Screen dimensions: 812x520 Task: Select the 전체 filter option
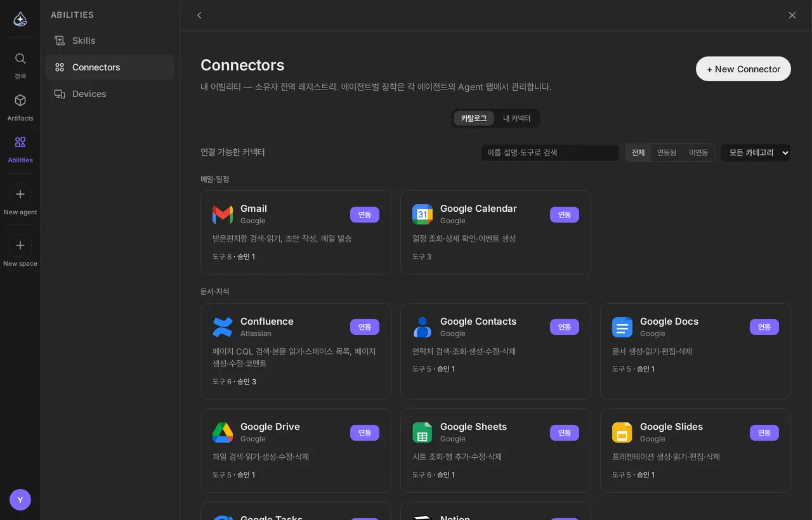(638, 152)
